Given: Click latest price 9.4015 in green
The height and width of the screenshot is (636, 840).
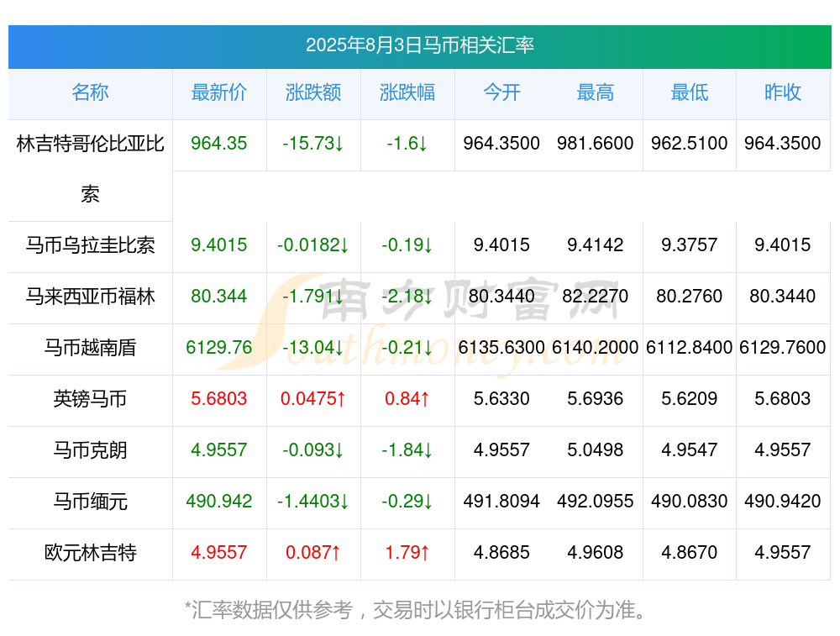Looking at the screenshot, I should coord(219,245).
